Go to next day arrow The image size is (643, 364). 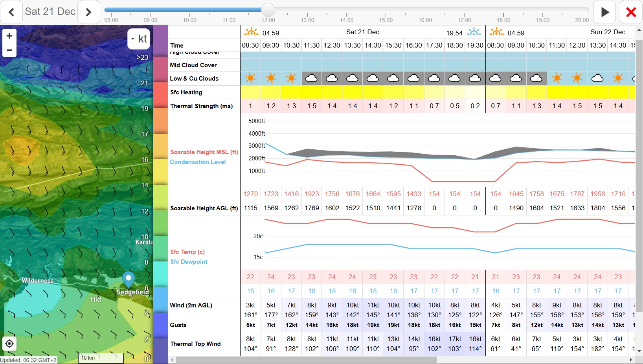coord(88,12)
